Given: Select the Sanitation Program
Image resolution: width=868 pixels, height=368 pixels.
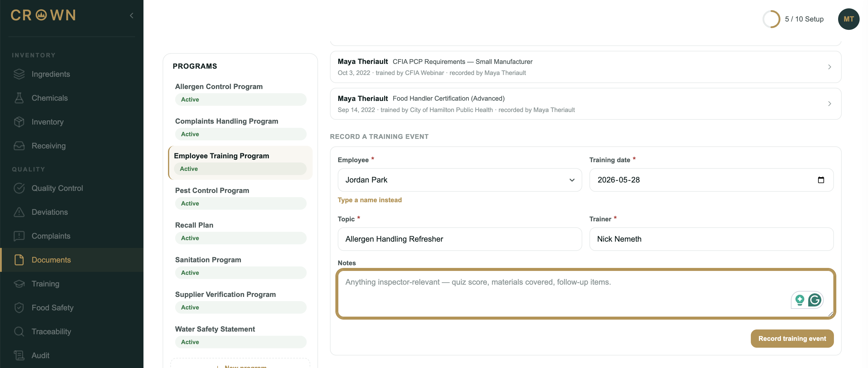Looking at the screenshot, I should (x=241, y=267).
